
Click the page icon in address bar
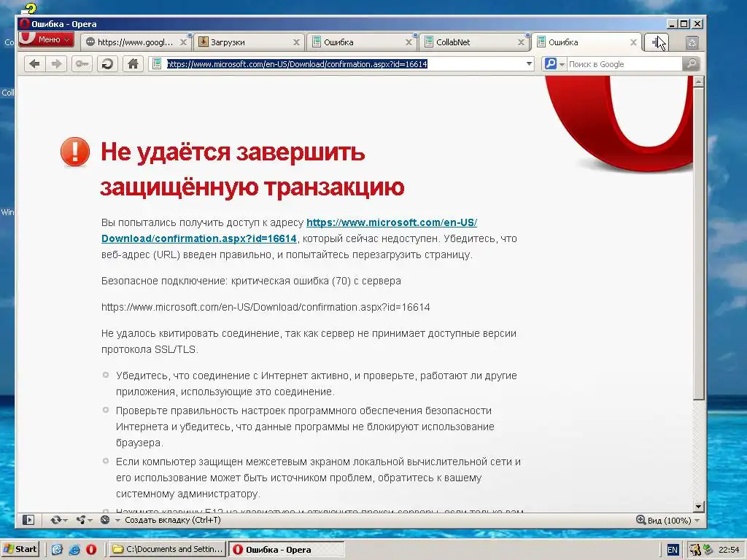click(x=157, y=64)
